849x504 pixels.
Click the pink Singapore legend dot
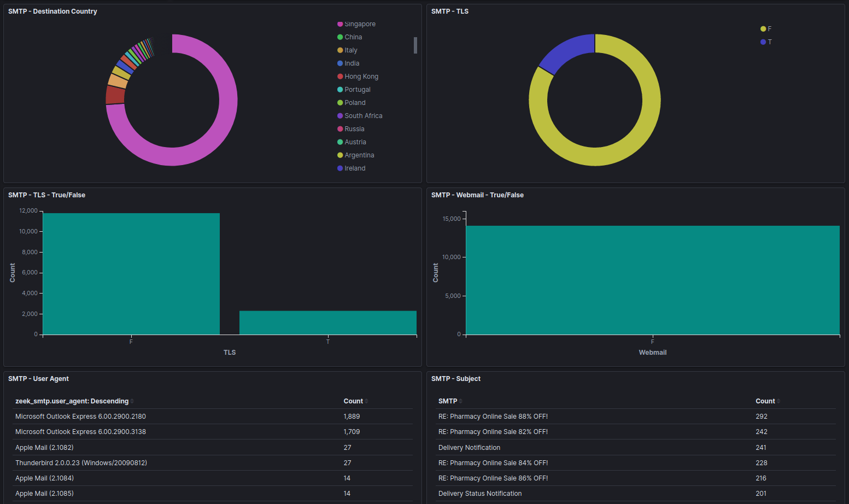click(339, 24)
